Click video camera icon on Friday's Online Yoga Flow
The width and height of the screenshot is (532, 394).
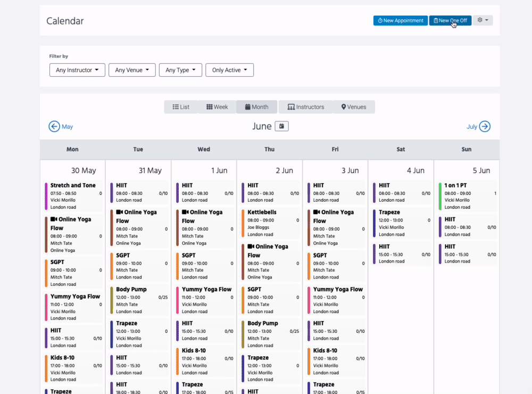[x=317, y=212]
